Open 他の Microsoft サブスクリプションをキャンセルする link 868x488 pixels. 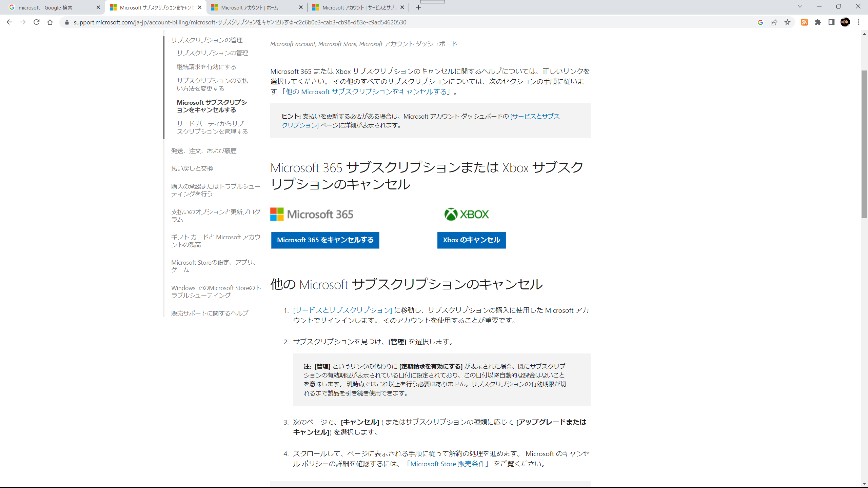click(x=366, y=92)
